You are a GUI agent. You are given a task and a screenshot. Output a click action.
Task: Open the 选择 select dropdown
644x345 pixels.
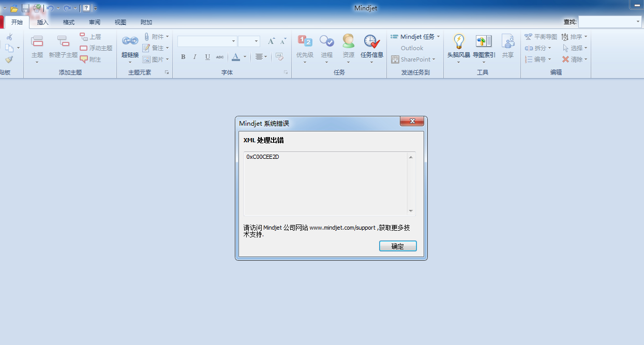point(574,48)
